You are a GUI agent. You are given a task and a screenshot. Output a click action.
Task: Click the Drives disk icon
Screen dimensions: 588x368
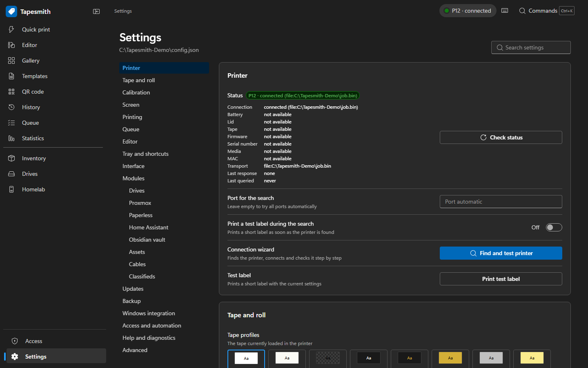(11, 174)
